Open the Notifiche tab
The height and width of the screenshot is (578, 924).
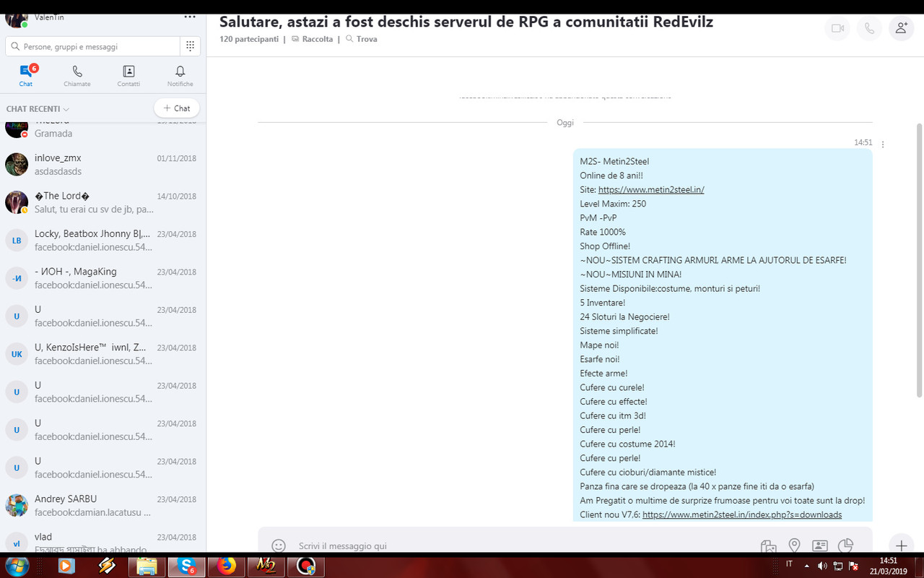(x=180, y=75)
